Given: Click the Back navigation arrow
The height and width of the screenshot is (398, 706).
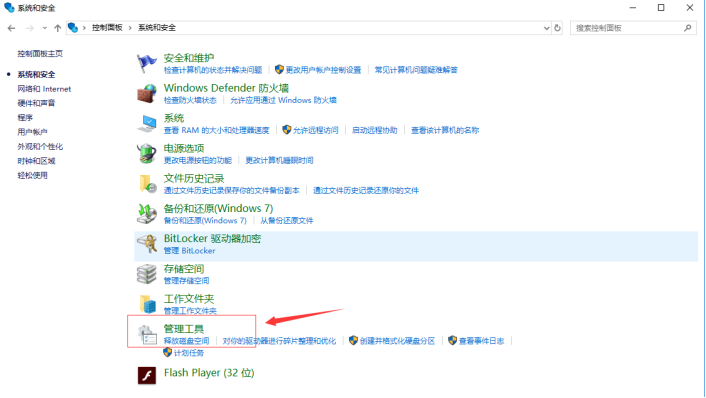Looking at the screenshot, I should point(11,28).
